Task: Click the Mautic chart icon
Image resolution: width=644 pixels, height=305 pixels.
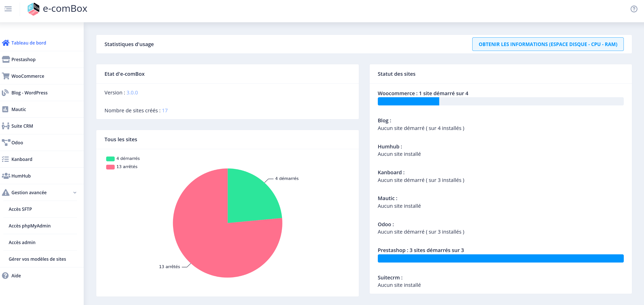Action: [5, 109]
